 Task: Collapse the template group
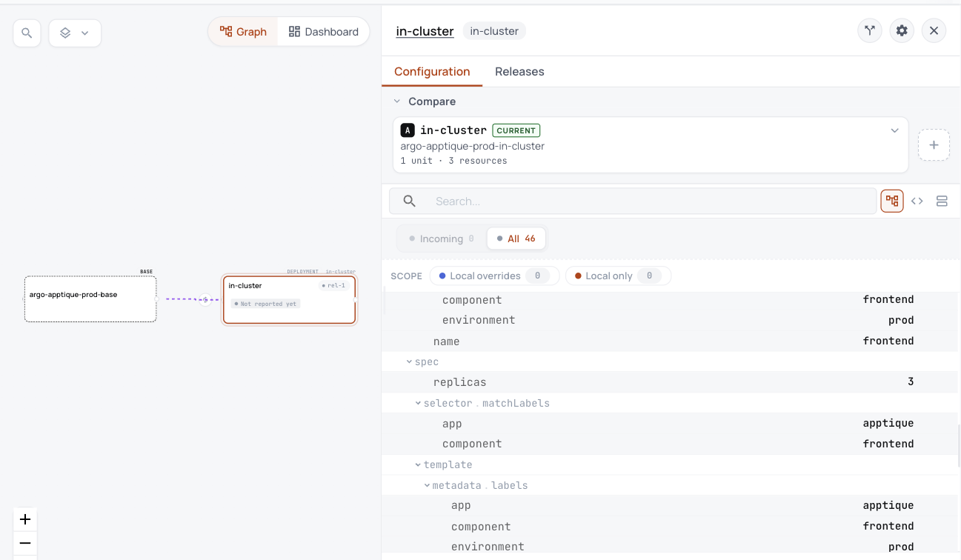tap(418, 465)
